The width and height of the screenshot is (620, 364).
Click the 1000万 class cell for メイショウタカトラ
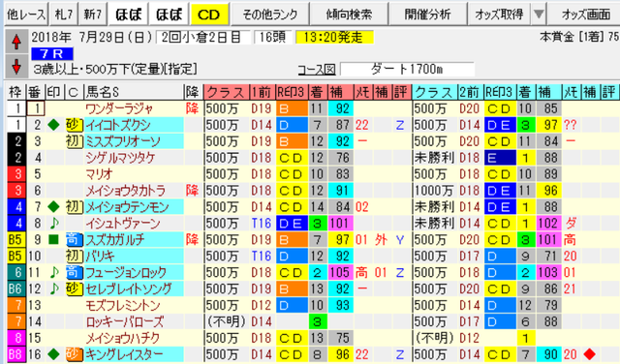click(x=434, y=191)
